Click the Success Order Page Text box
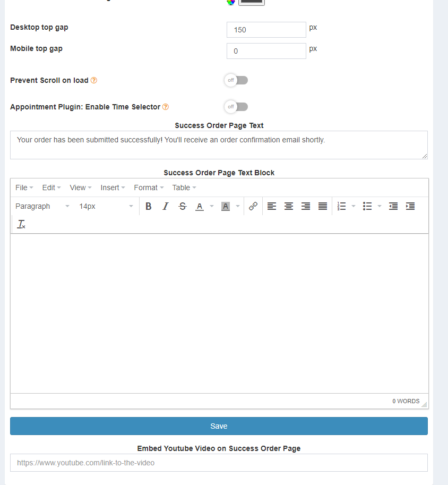448x485 pixels. point(219,145)
